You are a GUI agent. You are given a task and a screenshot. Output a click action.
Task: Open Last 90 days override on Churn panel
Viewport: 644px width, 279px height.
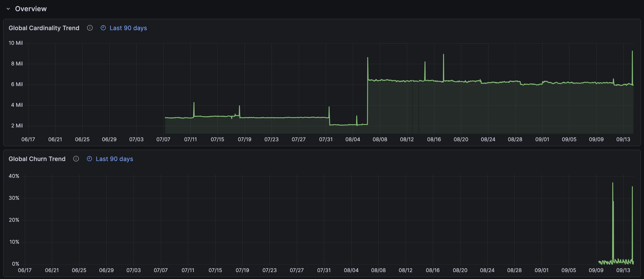pyautogui.click(x=114, y=159)
